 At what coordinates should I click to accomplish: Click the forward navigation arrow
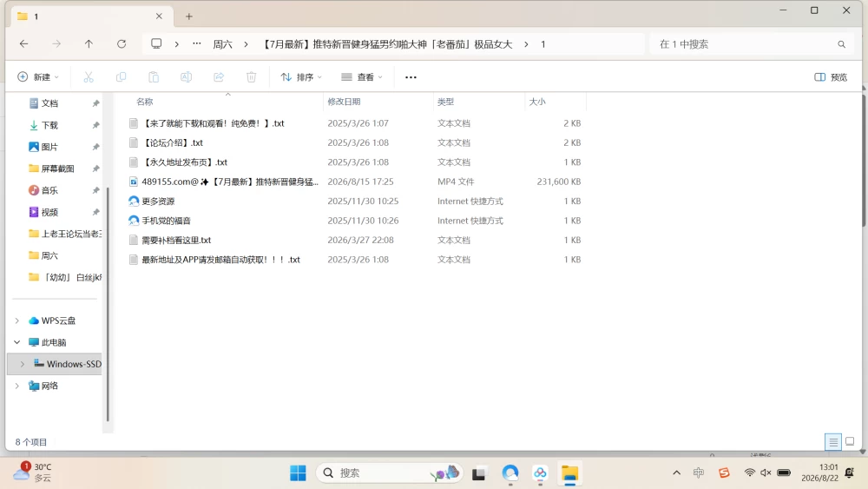click(x=56, y=43)
